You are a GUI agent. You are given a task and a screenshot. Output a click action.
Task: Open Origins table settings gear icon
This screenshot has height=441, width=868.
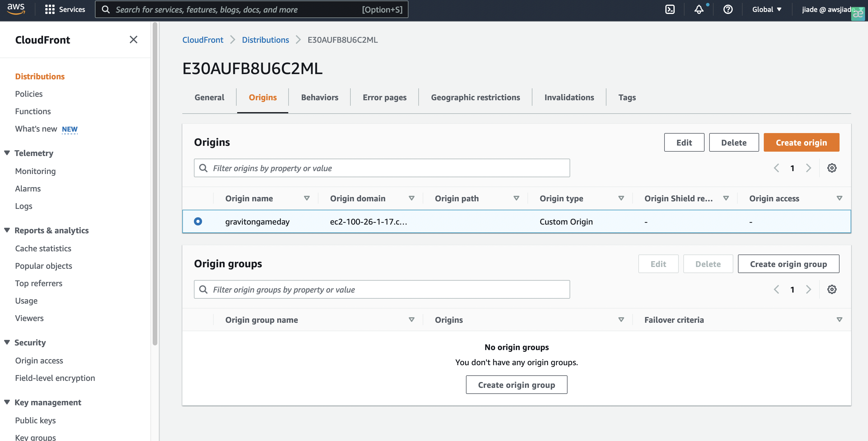click(x=832, y=168)
